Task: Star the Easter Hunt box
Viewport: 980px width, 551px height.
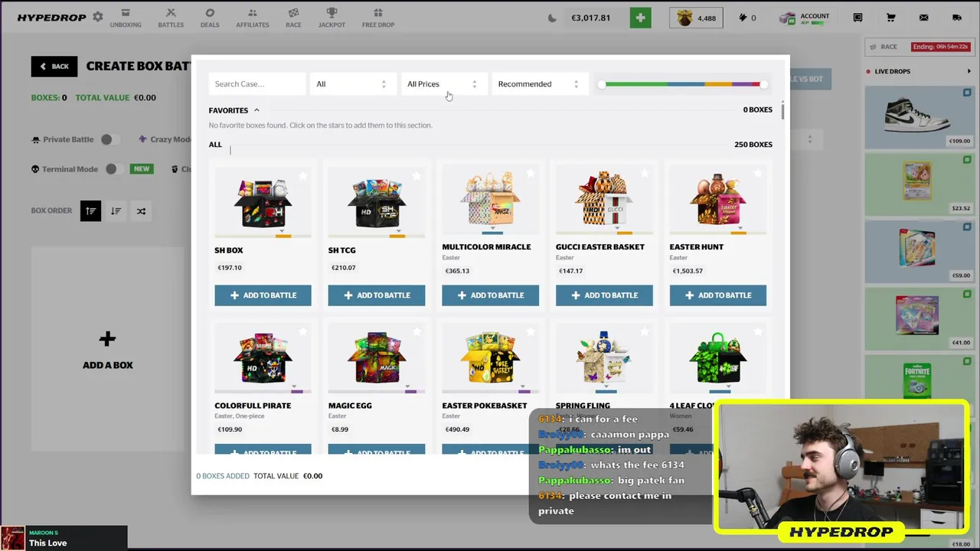Action: coord(758,174)
